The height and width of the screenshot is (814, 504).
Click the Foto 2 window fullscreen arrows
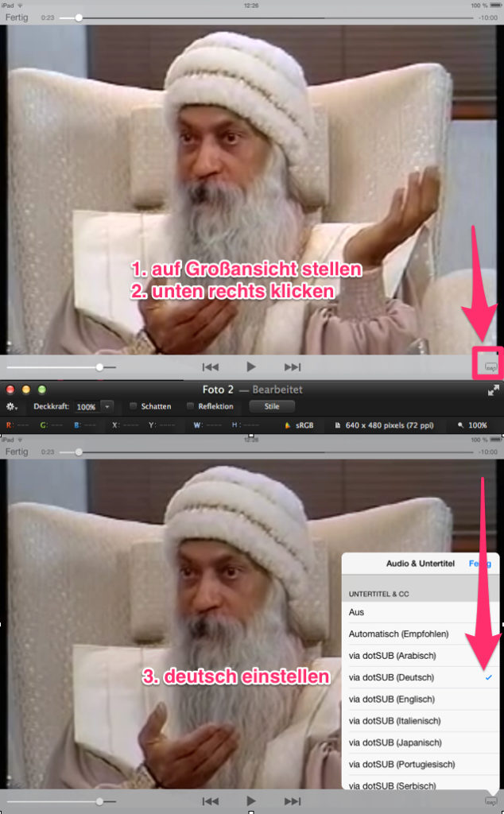[x=493, y=390]
